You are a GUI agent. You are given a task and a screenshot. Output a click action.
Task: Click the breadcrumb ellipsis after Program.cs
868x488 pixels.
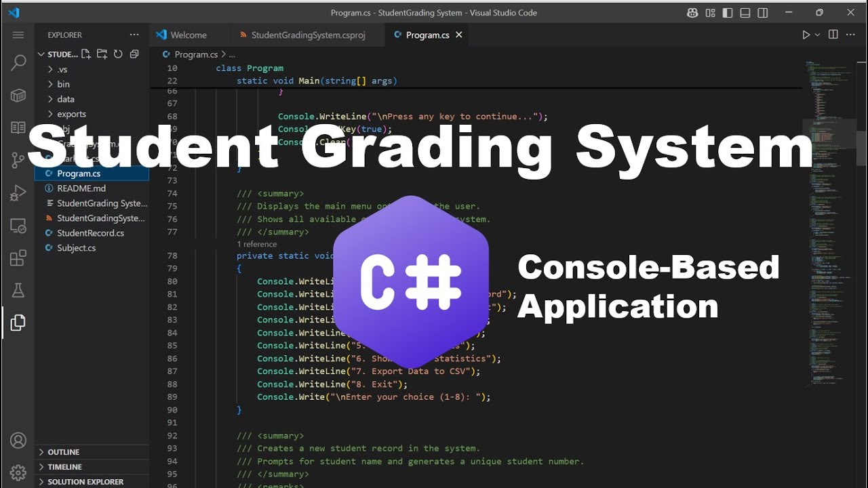(x=232, y=54)
